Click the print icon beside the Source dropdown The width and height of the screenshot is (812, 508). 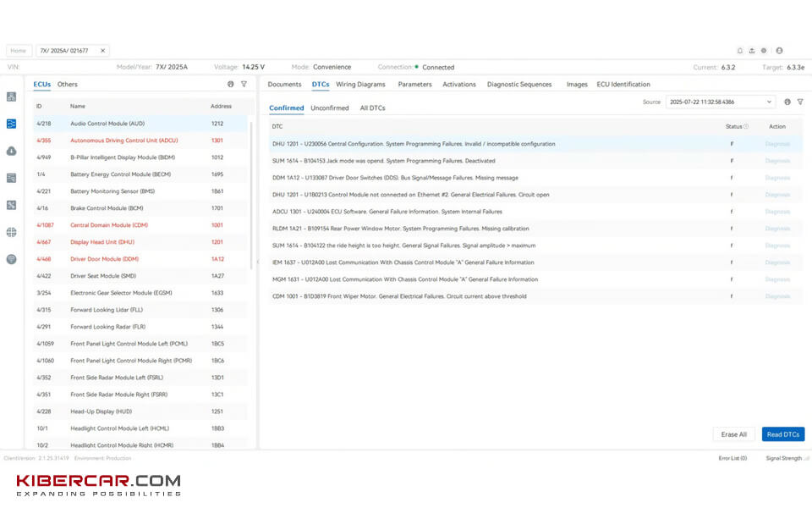click(787, 102)
